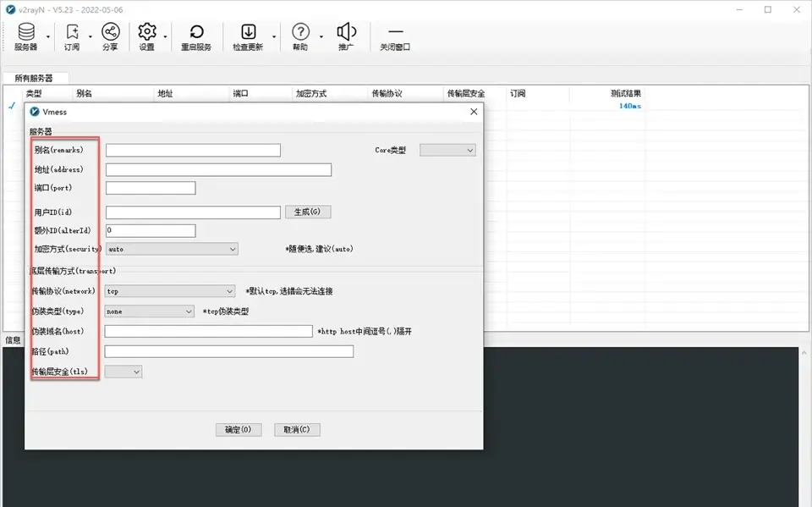Click the 端口(port) input field

(x=151, y=188)
